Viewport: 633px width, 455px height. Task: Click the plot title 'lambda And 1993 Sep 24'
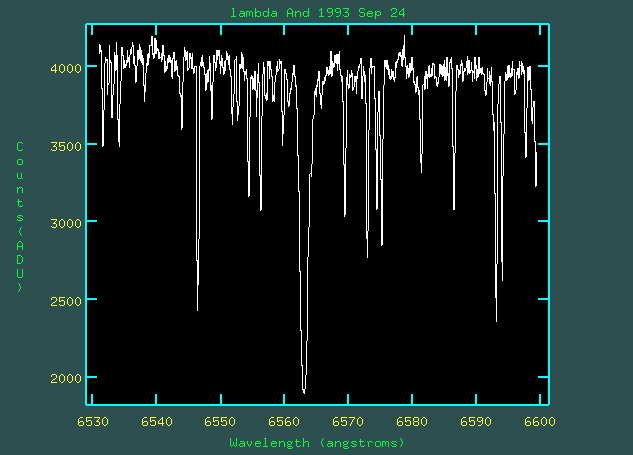(317, 13)
